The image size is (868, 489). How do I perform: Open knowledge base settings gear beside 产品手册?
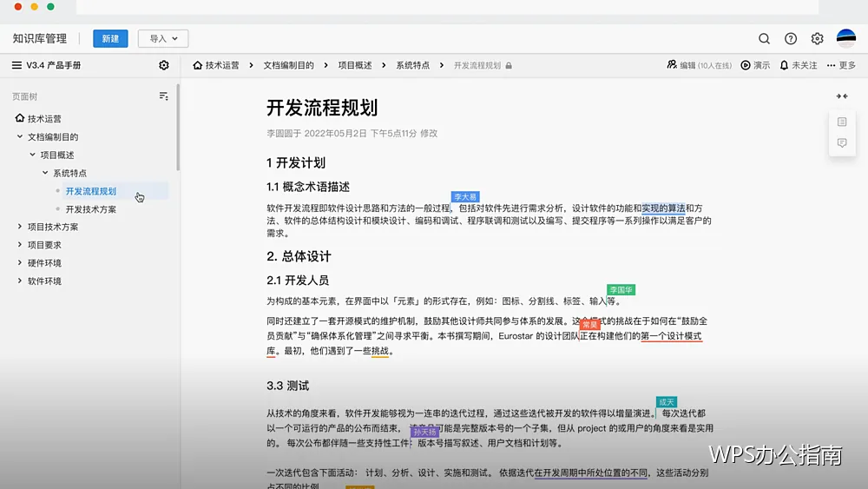164,65
